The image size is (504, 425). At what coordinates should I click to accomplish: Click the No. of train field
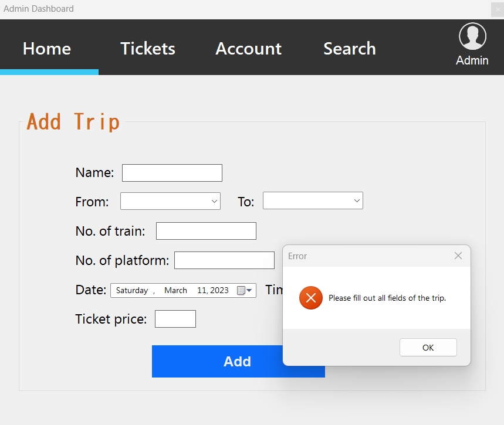206,231
